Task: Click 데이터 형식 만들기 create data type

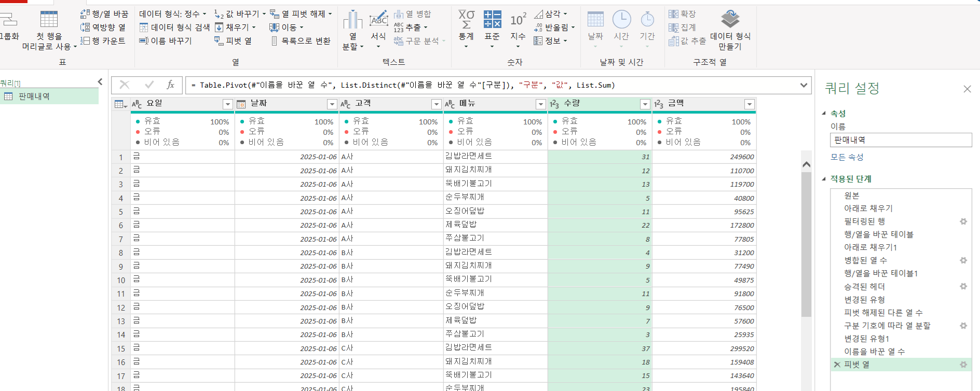Action: click(x=730, y=30)
